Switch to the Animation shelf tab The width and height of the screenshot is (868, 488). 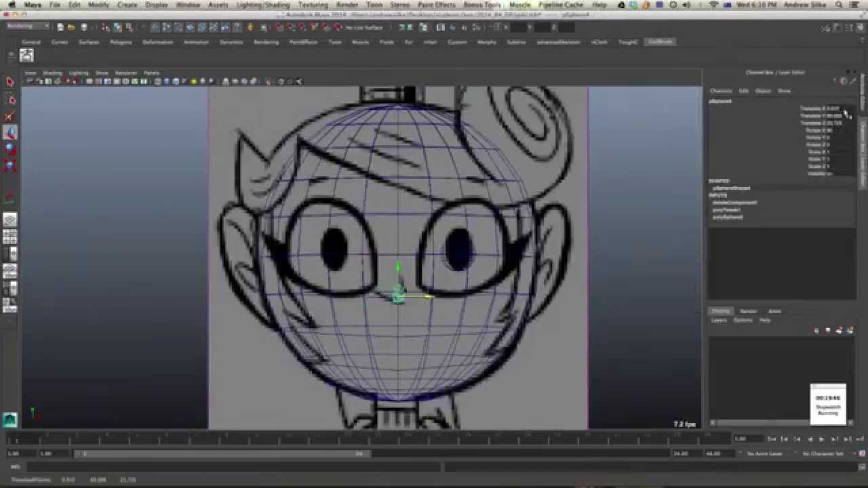(x=195, y=42)
